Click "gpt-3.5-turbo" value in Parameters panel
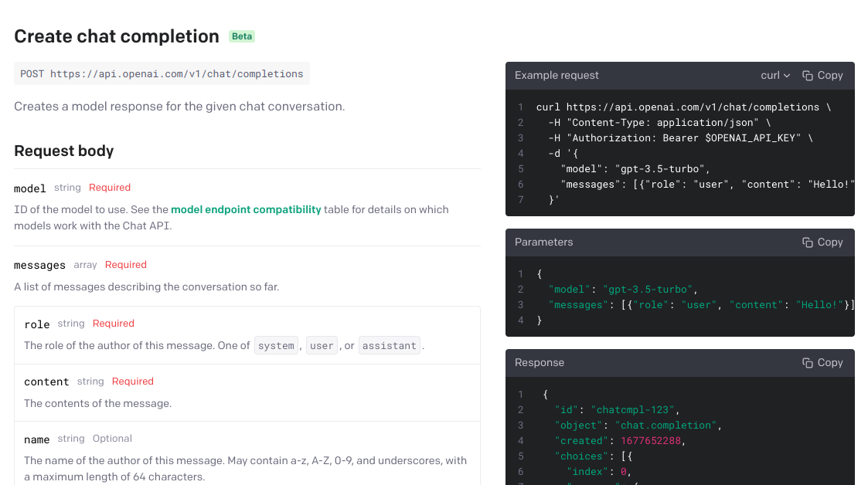 [648, 290]
